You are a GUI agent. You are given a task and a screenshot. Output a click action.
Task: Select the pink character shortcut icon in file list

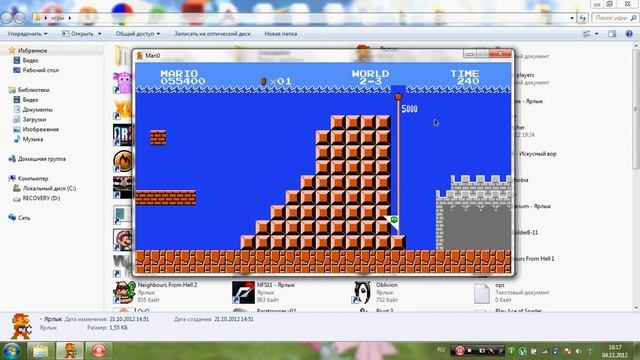[x=123, y=82]
